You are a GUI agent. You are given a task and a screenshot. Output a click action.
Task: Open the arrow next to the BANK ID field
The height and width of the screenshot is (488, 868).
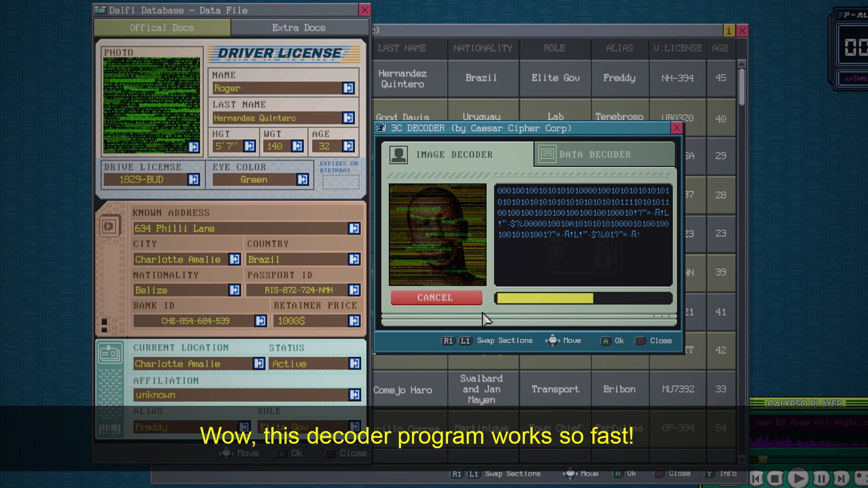coord(260,321)
